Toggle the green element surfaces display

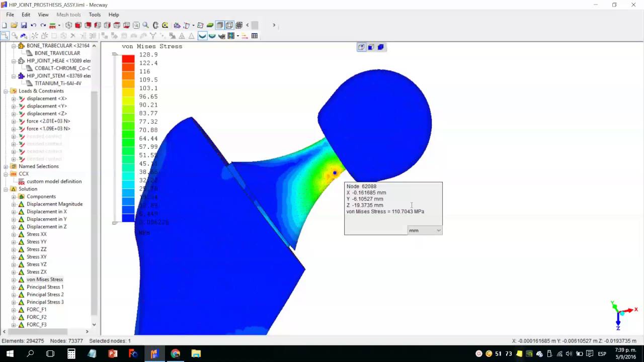[x=210, y=25]
